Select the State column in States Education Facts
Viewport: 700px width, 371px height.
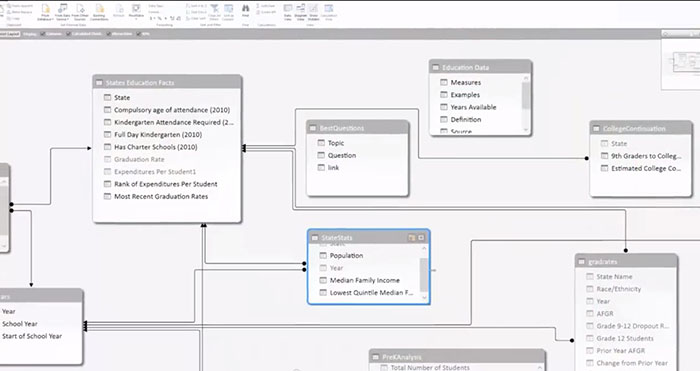(x=122, y=97)
